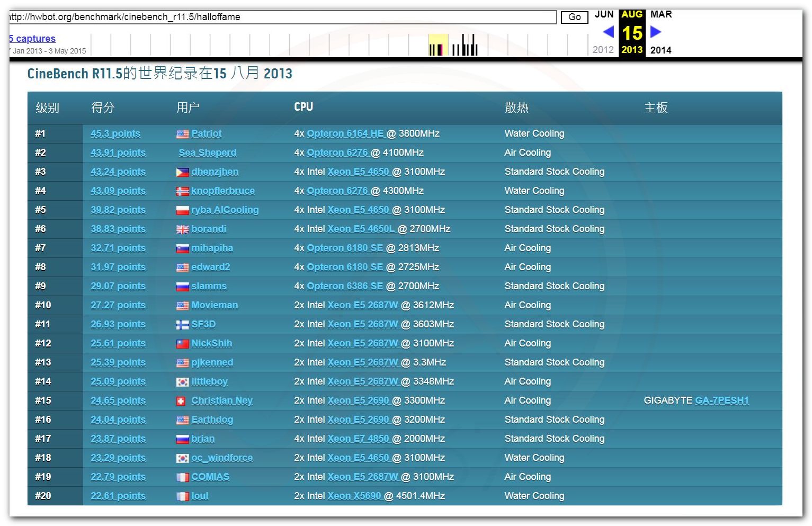The height and width of the screenshot is (526, 812).
Task: Click the Russia flag beside slamms
Action: tap(182, 287)
